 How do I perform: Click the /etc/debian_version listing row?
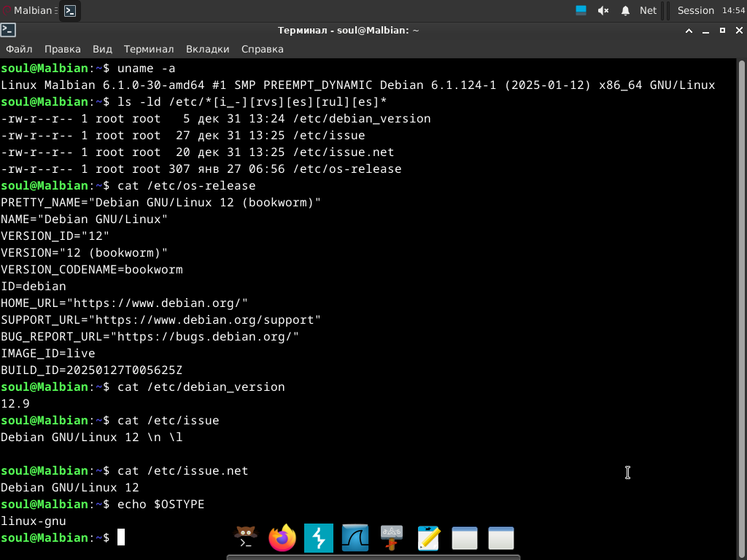click(215, 119)
